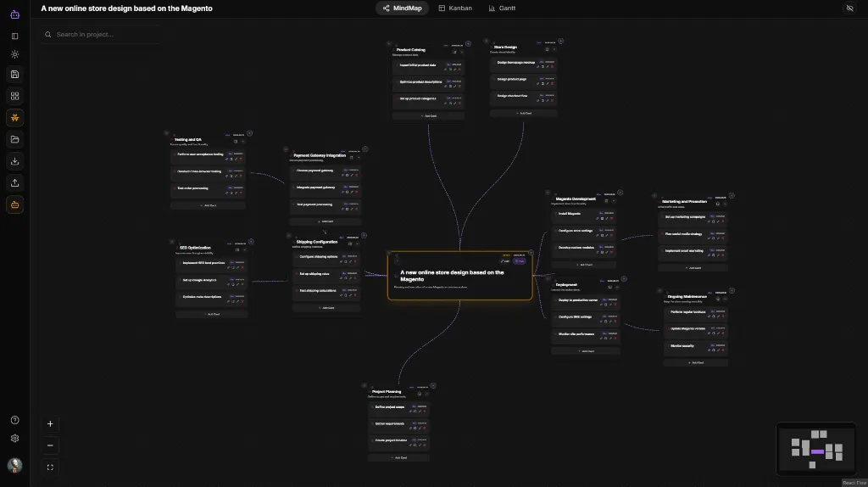Switch to the Gantt view tab
This screenshot has height=487, width=868.
point(502,8)
